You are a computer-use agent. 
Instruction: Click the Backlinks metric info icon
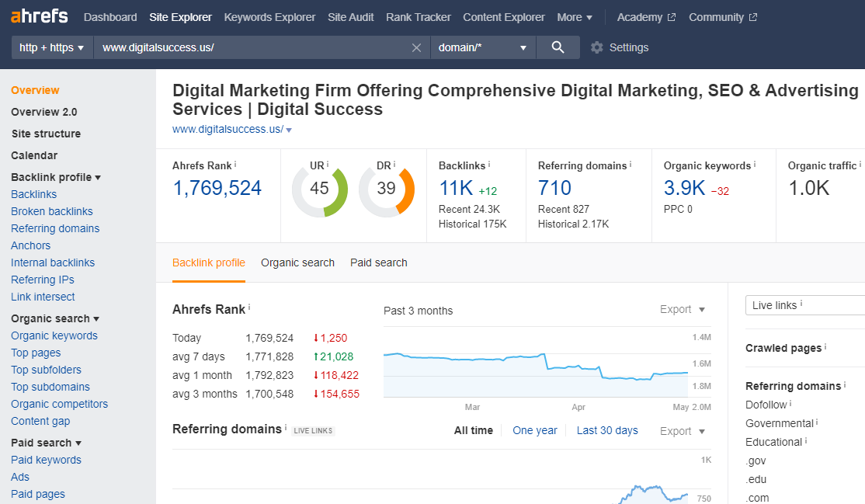click(x=488, y=164)
